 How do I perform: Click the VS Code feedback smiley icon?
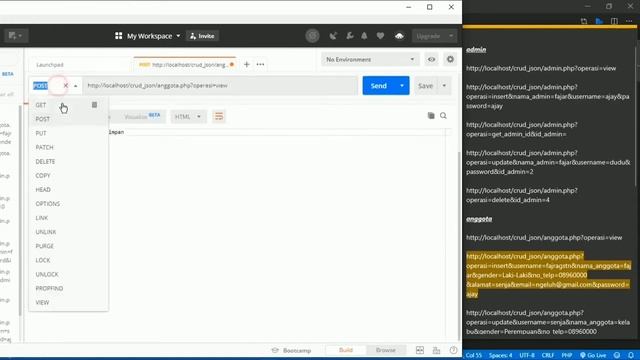tap(617, 356)
